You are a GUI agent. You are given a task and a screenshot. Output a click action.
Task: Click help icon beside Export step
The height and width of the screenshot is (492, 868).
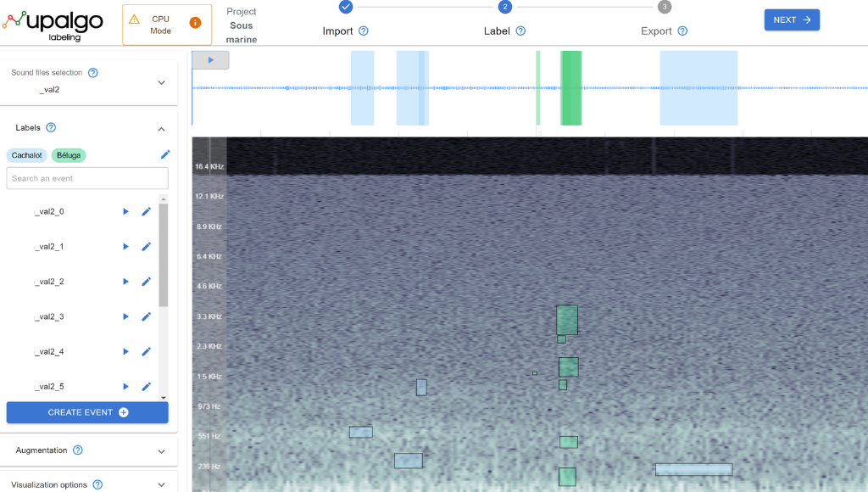[x=682, y=31]
